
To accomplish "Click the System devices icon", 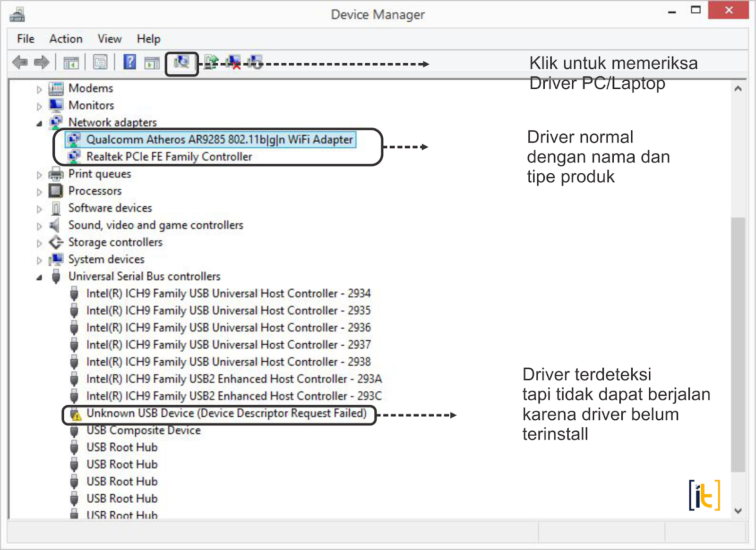I will pos(56,259).
